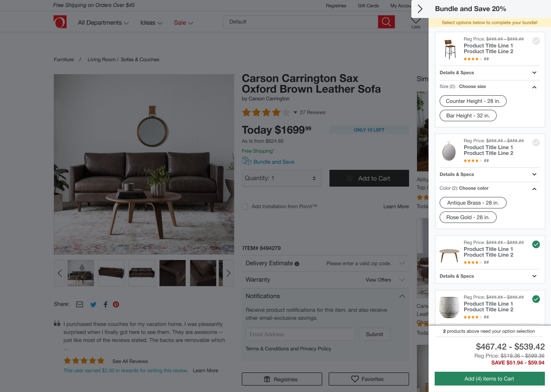Collapse the Notifications section

pyautogui.click(x=402, y=296)
